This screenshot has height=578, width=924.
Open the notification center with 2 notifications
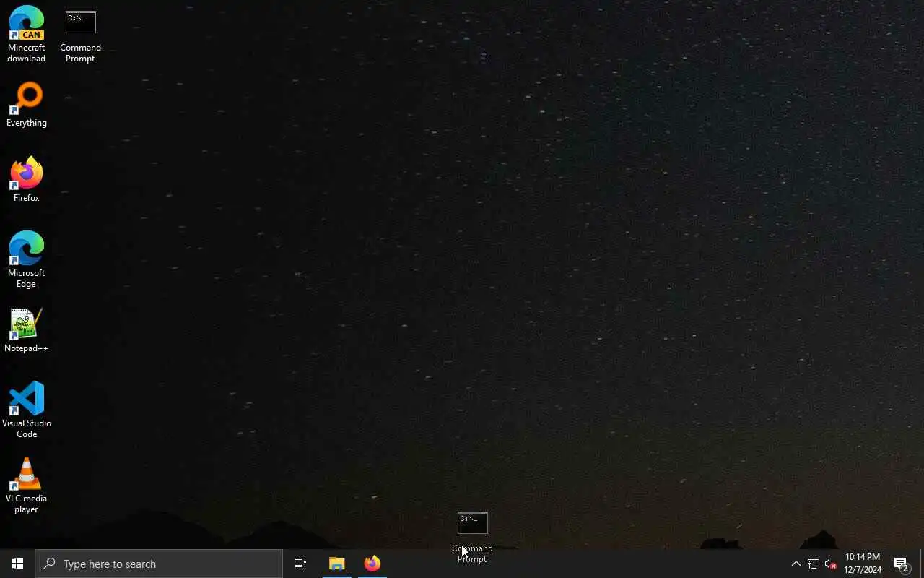pyautogui.click(x=902, y=564)
